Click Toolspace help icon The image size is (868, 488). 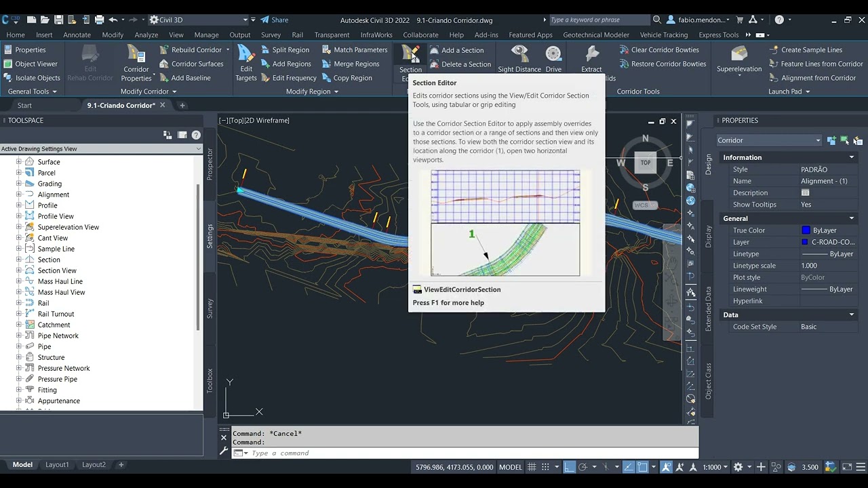pos(196,135)
